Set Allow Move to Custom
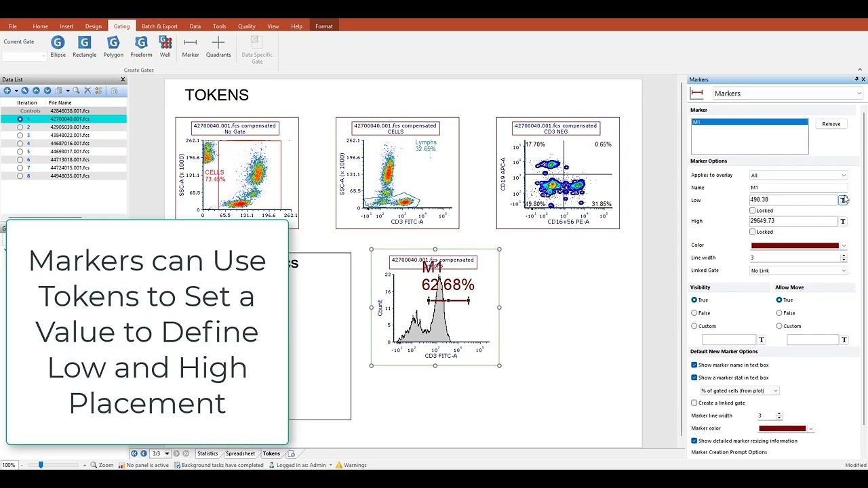This screenshot has width=868, height=488. point(779,326)
